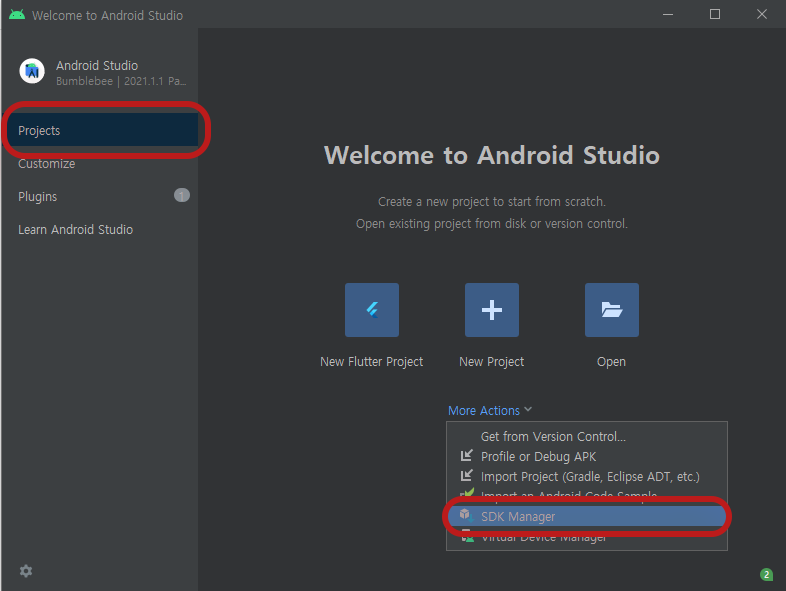Image resolution: width=786 pixels, height=591 pixels.
Task: Click the Import Project arrow icon
Action: (x=467, y=476)
